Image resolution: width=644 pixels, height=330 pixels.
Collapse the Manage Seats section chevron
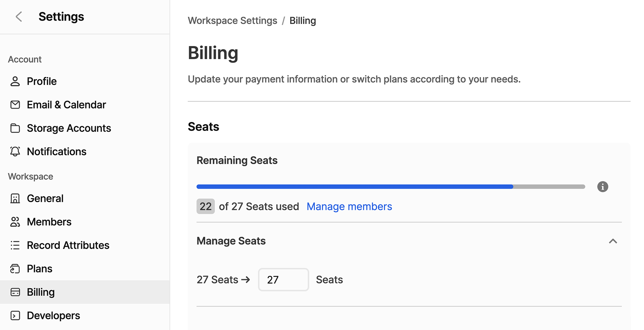613,241
